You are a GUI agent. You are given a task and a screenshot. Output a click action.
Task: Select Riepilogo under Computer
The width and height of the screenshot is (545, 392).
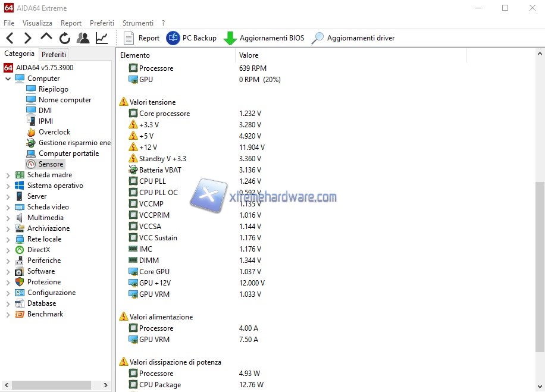click(x=53, y=89)
